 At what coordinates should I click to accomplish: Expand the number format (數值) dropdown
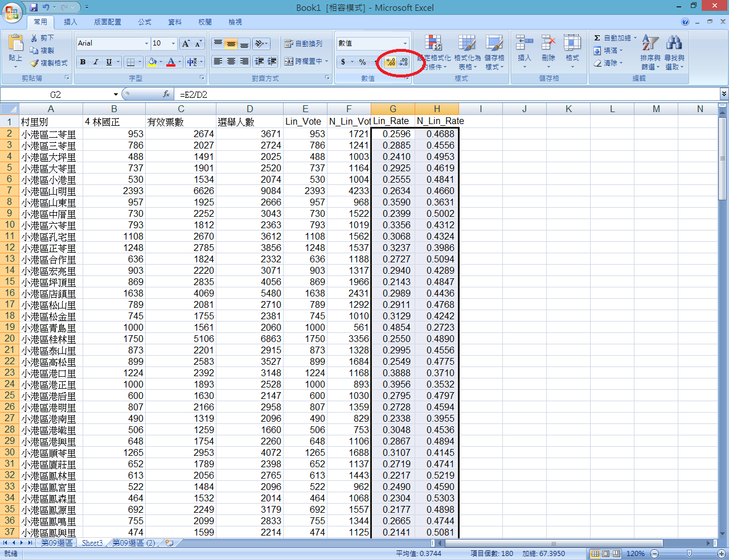coord(405,44)
